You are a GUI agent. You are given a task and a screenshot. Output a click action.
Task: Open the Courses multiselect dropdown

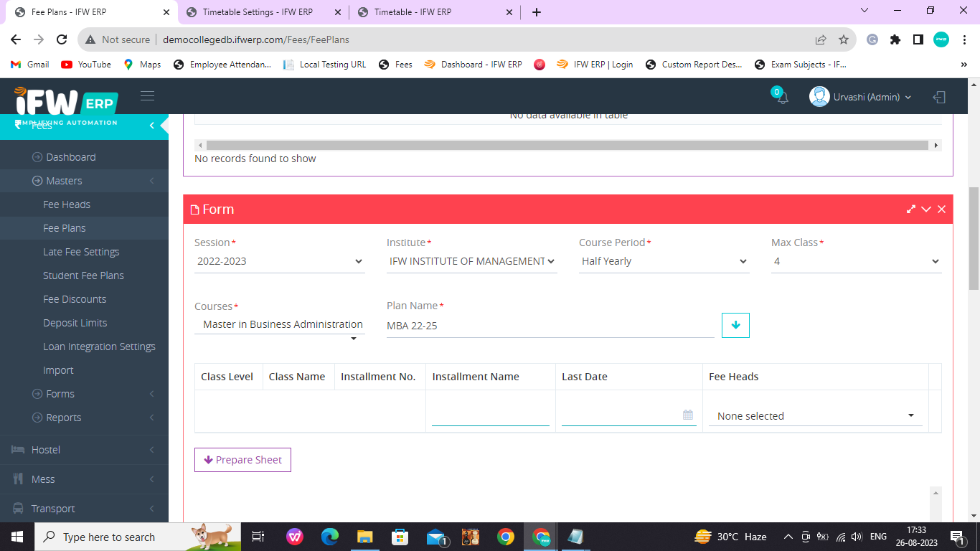[280, 325]
